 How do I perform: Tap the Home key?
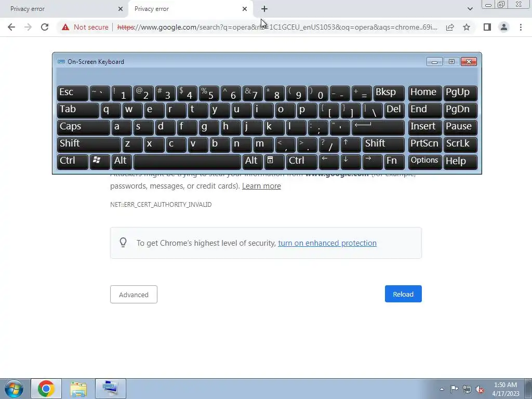(x=425, y=94)
